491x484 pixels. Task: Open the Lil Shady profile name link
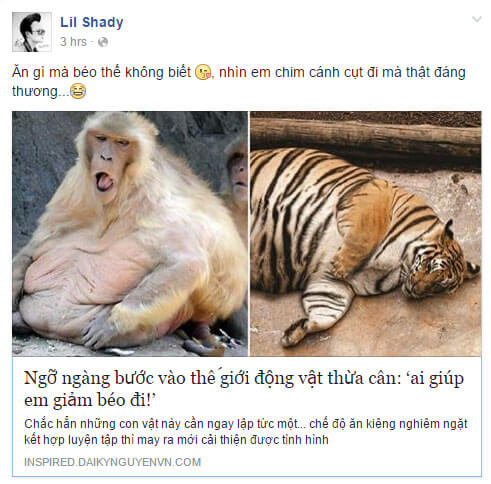coord(92,22)
